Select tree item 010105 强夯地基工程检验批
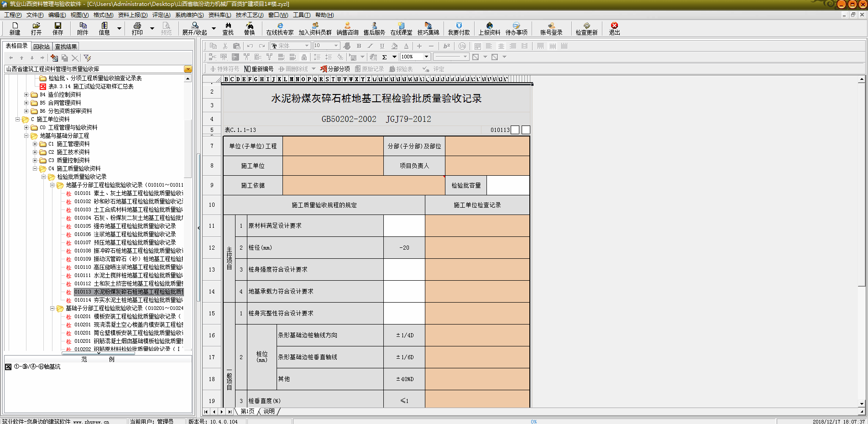The image size is (868, 424). (125, 226)
